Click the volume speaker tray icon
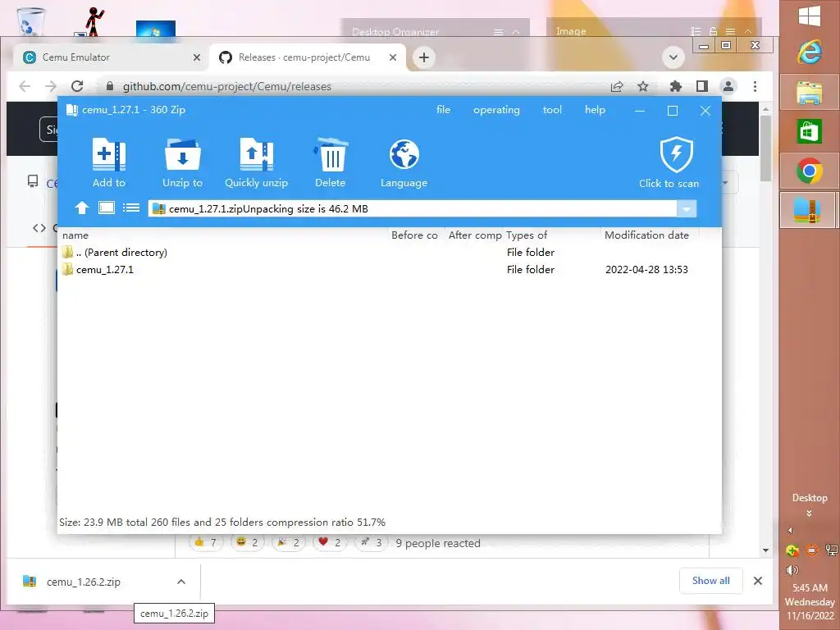 (x=792, y=569)
